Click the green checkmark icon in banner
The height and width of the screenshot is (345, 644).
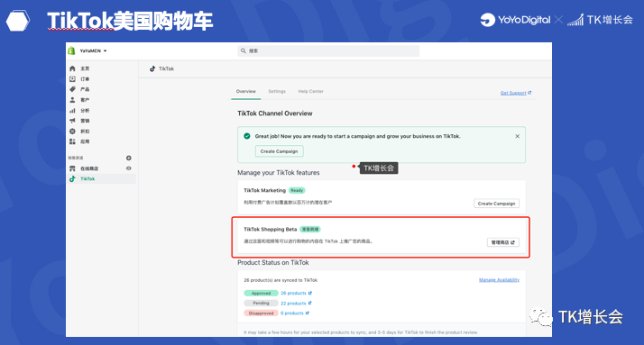[247, 136]
